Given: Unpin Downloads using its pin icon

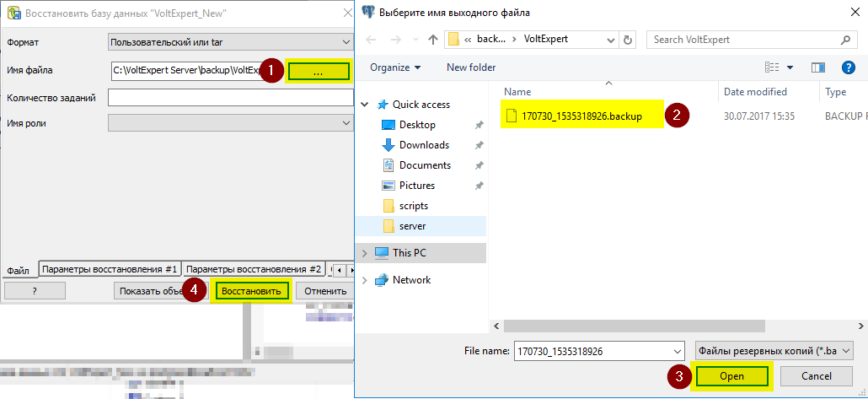Looking at the screenshot, I should pyautogui.click(x=480, y=145).
